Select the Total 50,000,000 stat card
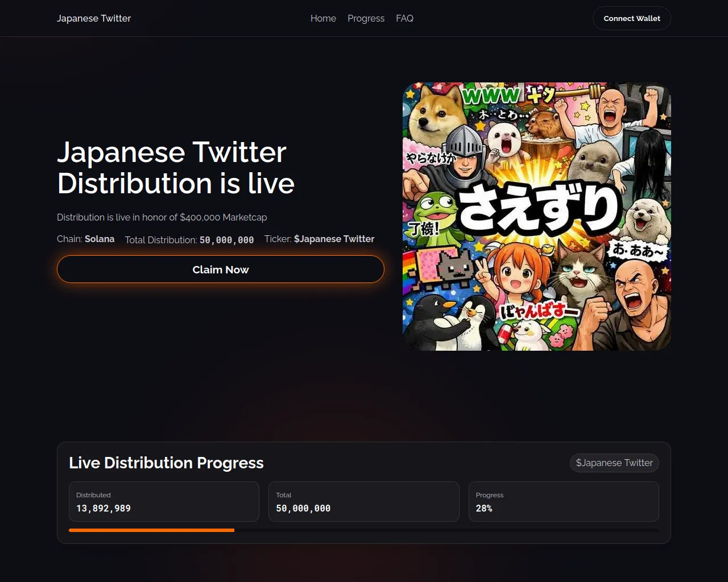Image resolution: width=728 pixels, height=582 pixels. pos(363,501)
